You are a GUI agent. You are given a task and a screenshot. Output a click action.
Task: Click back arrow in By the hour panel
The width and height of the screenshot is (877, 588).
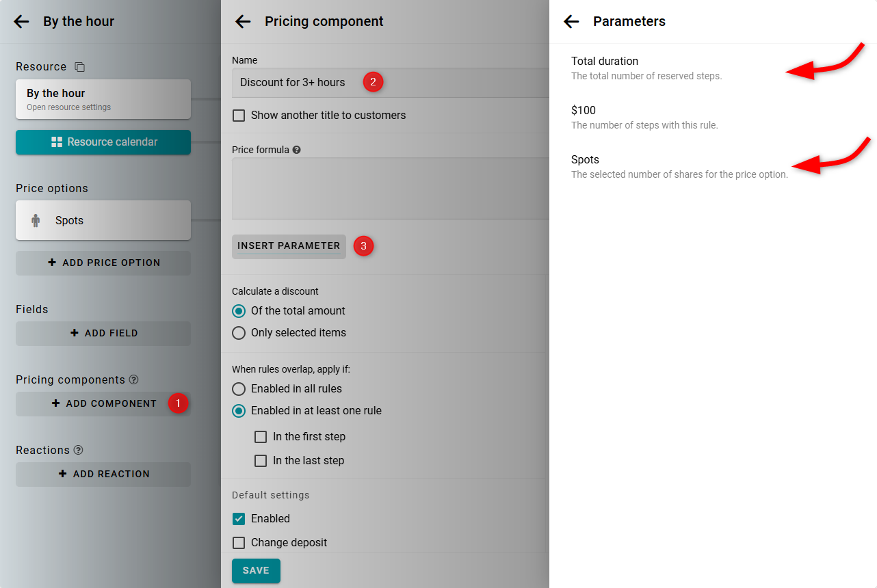point(21,21)
